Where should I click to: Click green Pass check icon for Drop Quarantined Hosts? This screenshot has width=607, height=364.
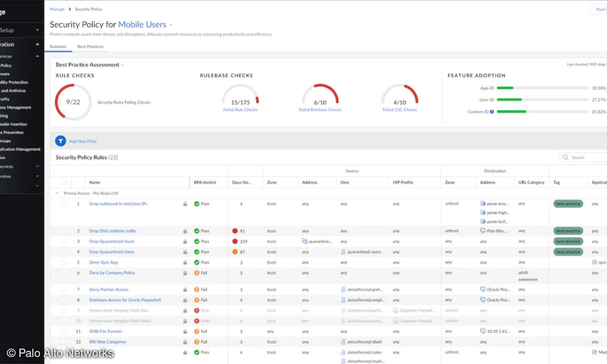point(197,241)
